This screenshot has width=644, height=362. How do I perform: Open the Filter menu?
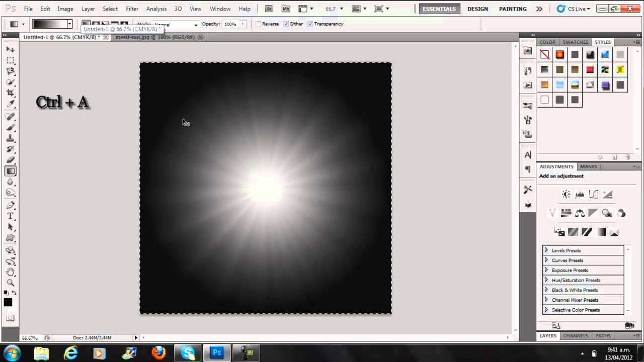point(132,9)
